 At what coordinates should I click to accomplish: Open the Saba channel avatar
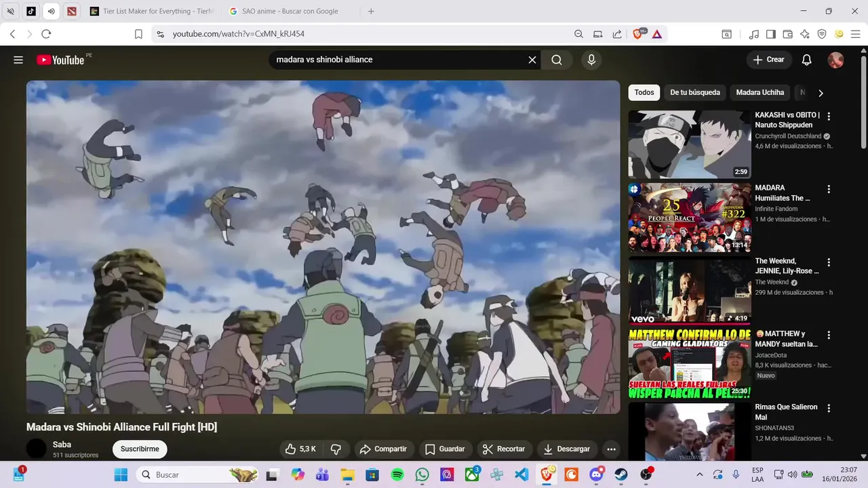click(x=37, y=449)
